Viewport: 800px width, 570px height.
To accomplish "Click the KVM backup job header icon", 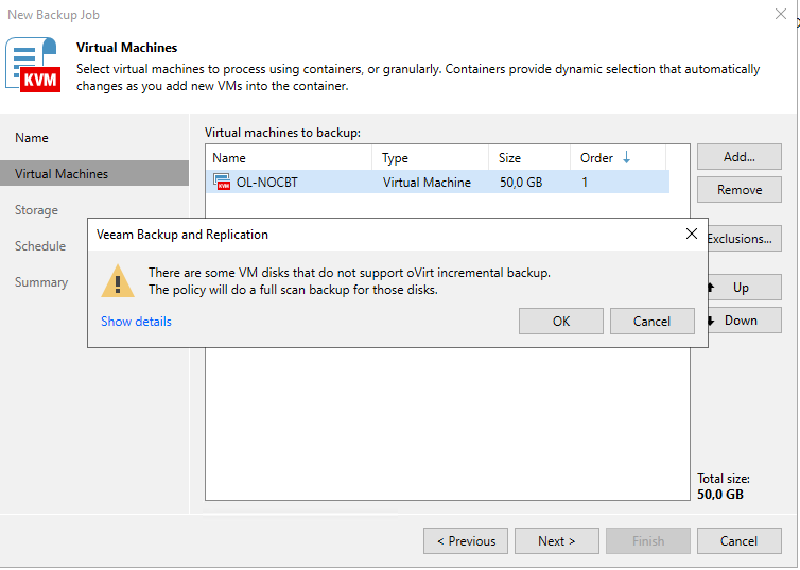I will coord(32,64).
